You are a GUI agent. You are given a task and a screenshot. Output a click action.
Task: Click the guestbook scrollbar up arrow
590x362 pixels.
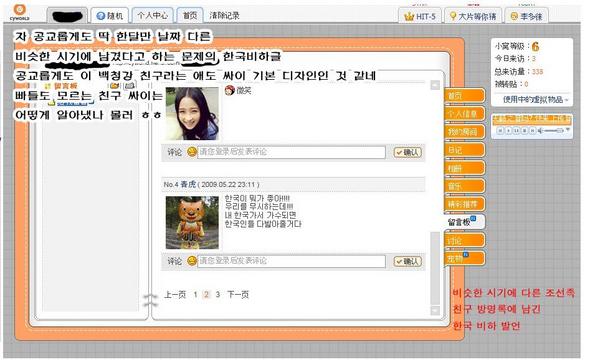coord(435,85)
